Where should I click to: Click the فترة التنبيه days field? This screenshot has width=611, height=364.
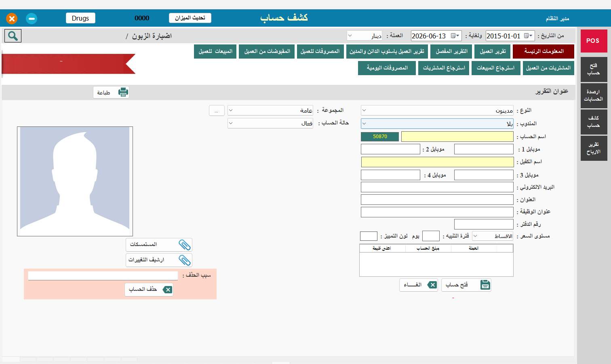[x=431, y=236]
